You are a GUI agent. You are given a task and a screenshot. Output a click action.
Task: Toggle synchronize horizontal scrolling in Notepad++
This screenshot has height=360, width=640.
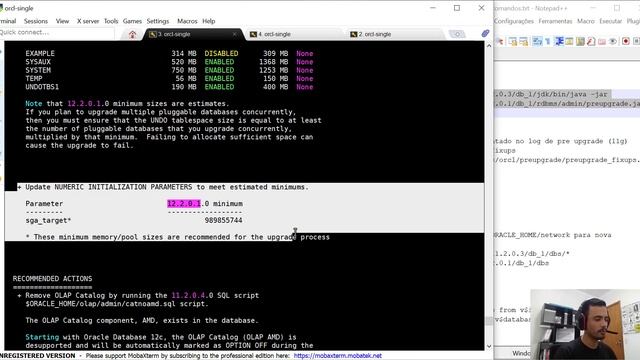point(523,41)
